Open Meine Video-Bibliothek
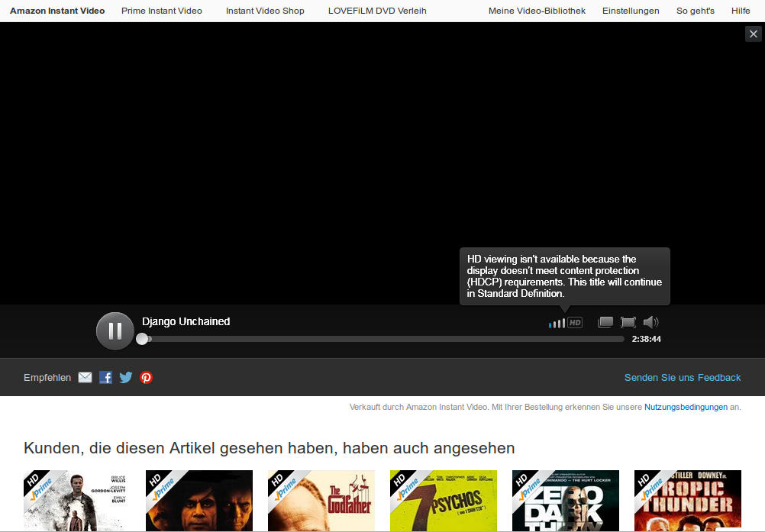The width and height of the screenshot is (765, 532). (x=537, y=11)
